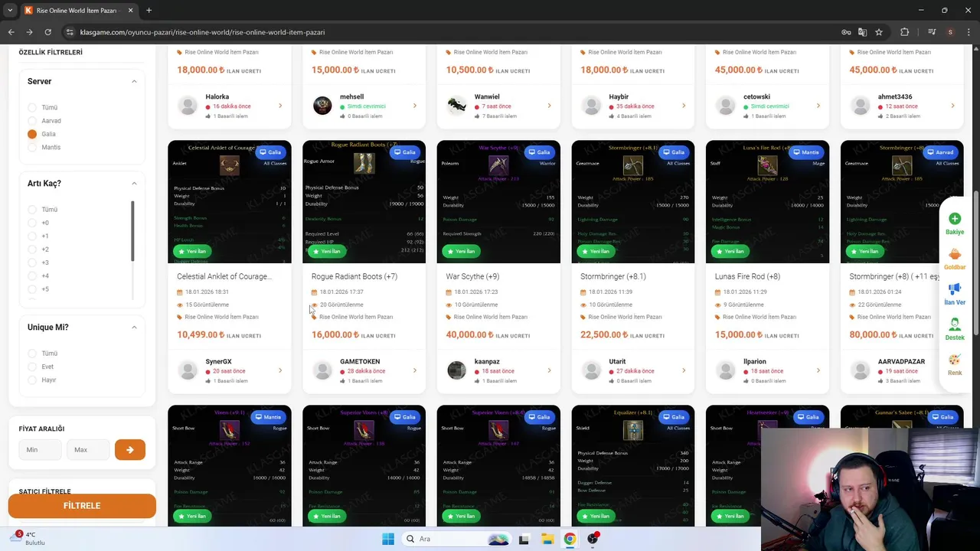Open the Destek support icon
This screenshot has width=980, height=551.
(x=954, y=324)
